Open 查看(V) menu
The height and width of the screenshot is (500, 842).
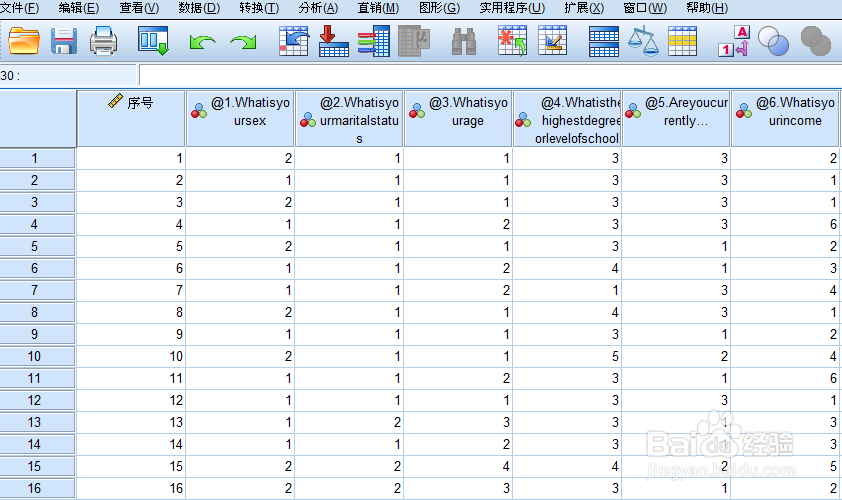[139, 8]
